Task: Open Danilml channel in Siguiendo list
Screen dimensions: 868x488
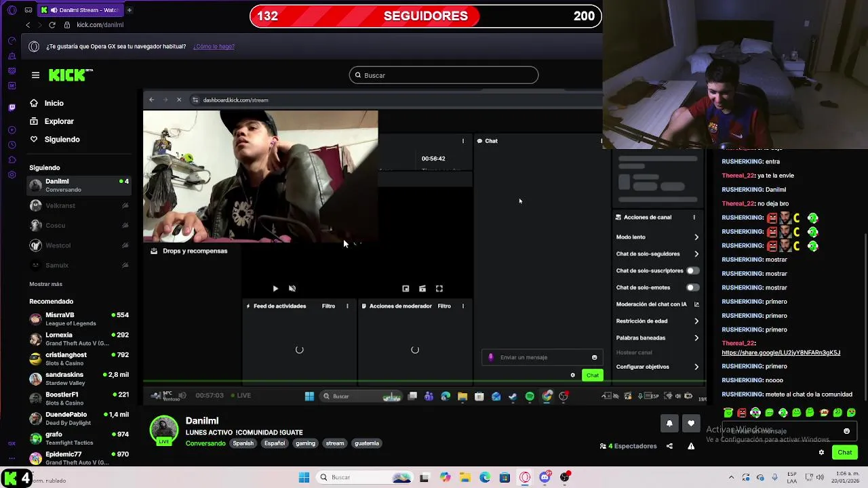Action: [x=79, y=185]
